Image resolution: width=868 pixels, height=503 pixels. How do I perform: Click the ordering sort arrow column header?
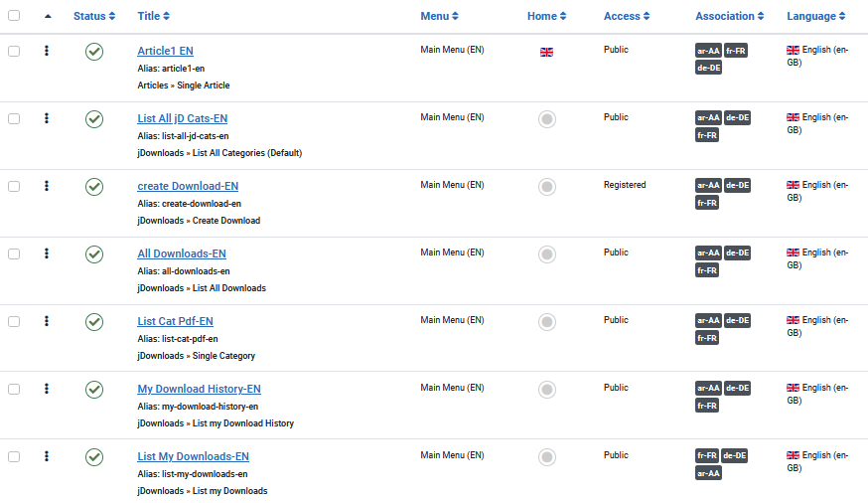(48, 17)
